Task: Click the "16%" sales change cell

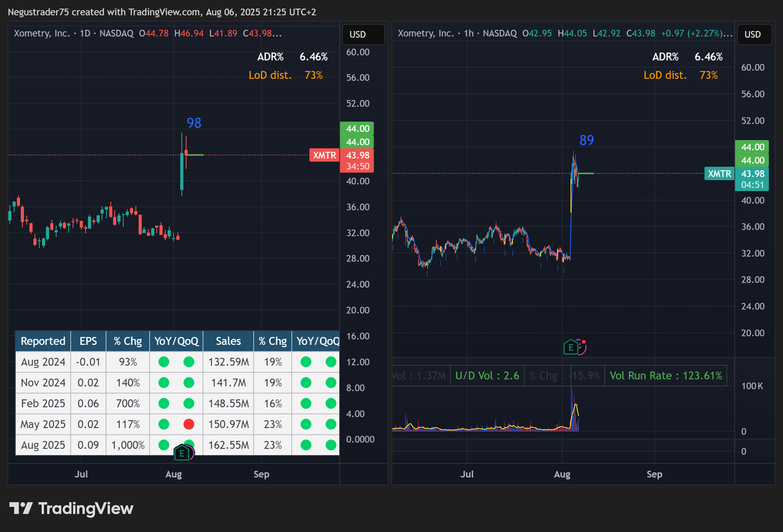Action: coord(273,403)
